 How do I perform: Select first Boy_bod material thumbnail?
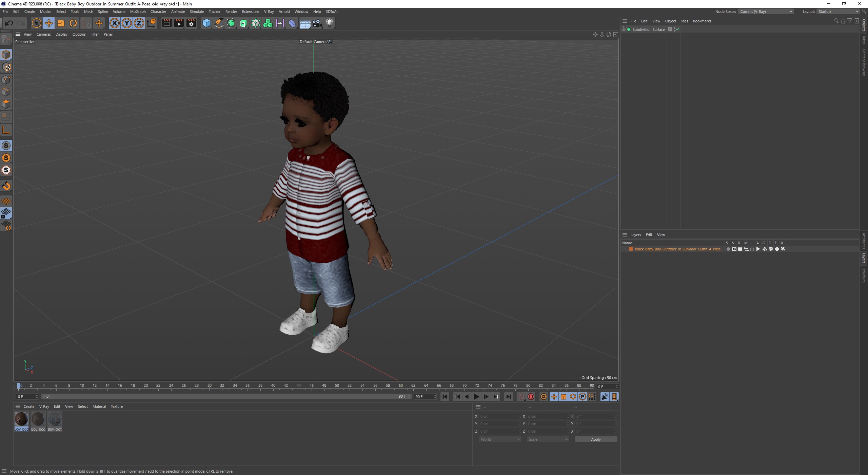[x=21, y=422]
